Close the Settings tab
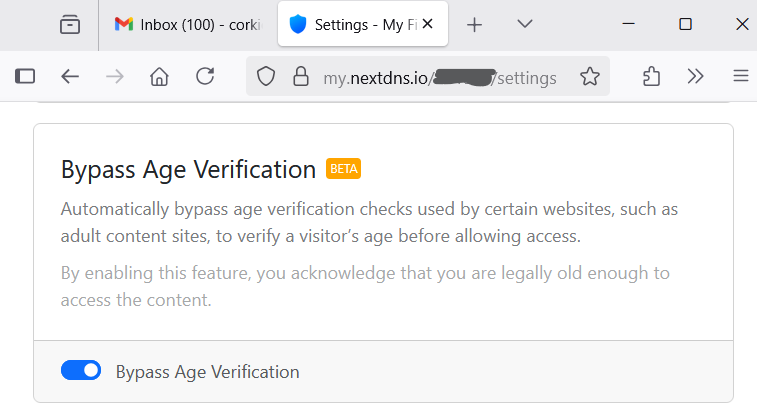The height and width of the screenshot is (413, 757). [x=428, y=24]
